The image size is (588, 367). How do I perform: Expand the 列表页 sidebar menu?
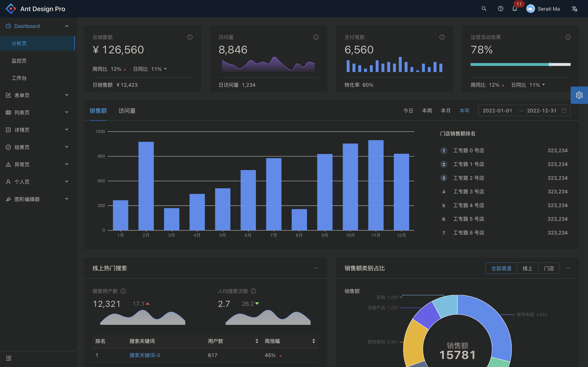[37, 112]
